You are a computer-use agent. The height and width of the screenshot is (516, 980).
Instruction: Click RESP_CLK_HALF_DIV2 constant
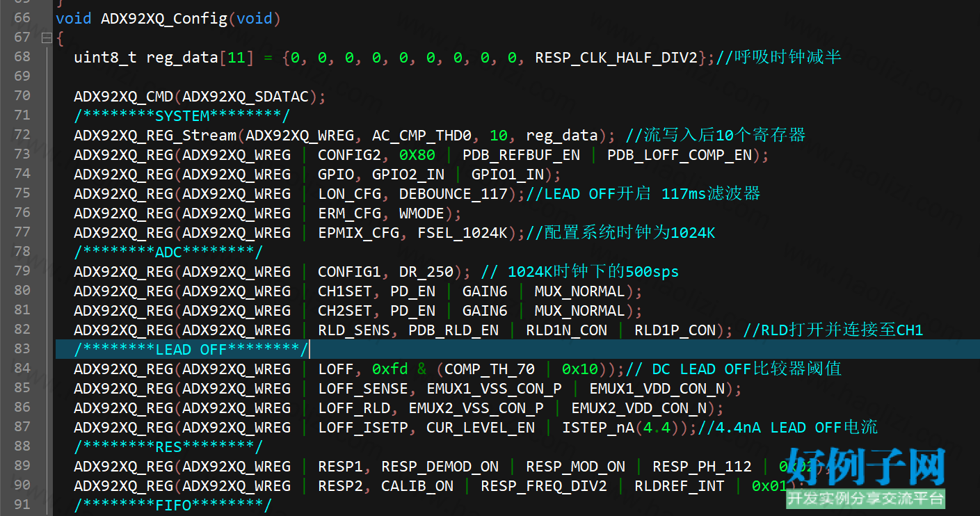click(x=616, y=57)
